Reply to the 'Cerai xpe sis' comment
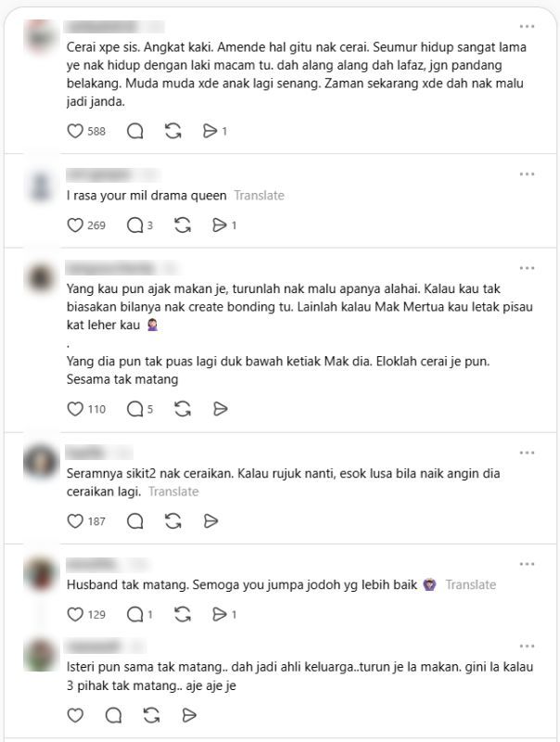The image size is (560, 742). pos(135,131)
